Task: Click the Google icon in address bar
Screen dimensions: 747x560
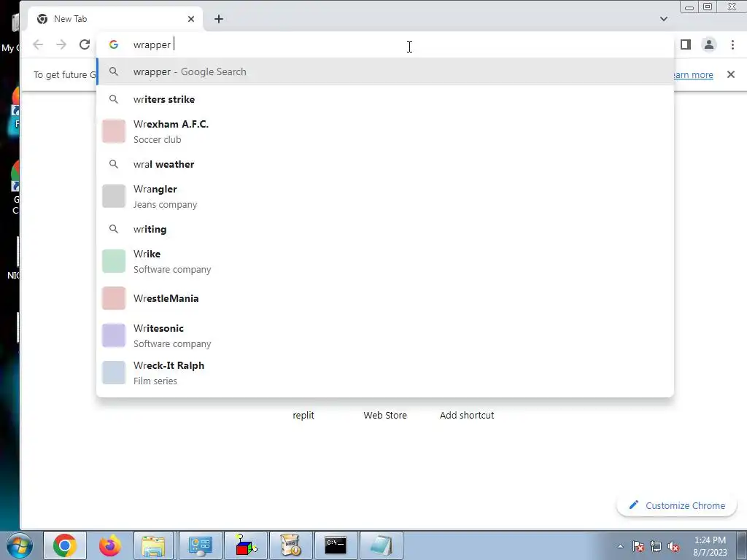Action: point(113,44)
